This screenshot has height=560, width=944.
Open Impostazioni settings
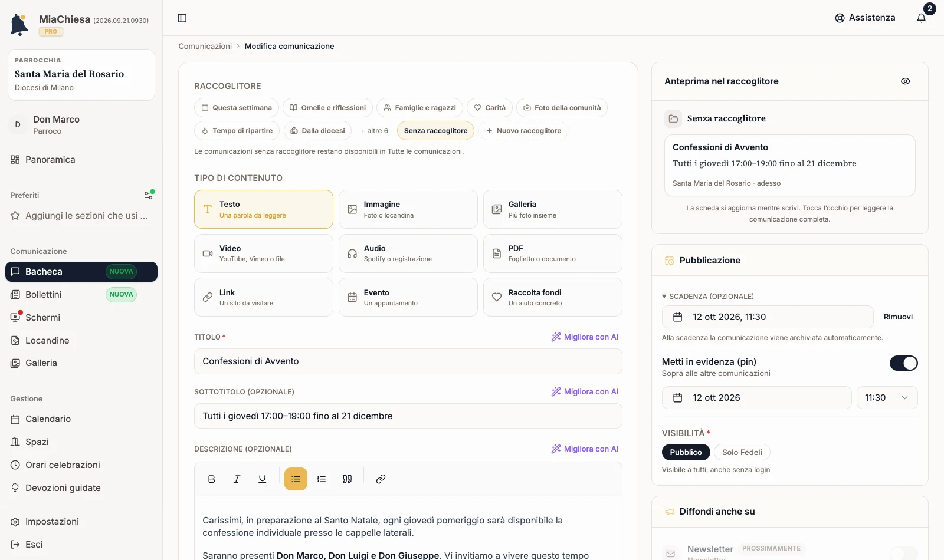click(x=81, y=522)
